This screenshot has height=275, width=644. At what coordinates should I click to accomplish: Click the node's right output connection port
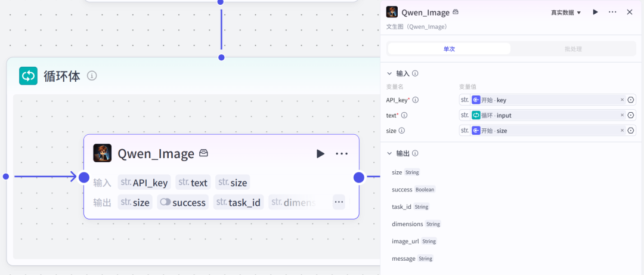coord(359,177)
